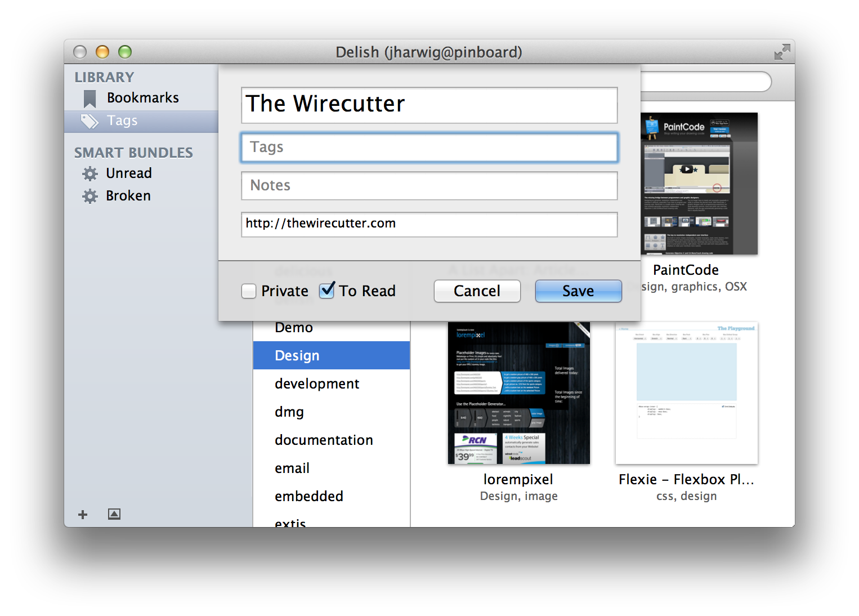This screenshot has height=616, width=859.
Task: Click the 'Design, image' tags under lorempixel
Action: point(519,496)
